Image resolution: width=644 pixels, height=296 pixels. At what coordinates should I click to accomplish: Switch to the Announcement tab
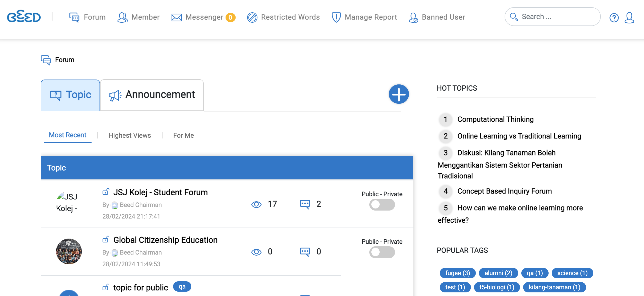[x=152, y=95]
